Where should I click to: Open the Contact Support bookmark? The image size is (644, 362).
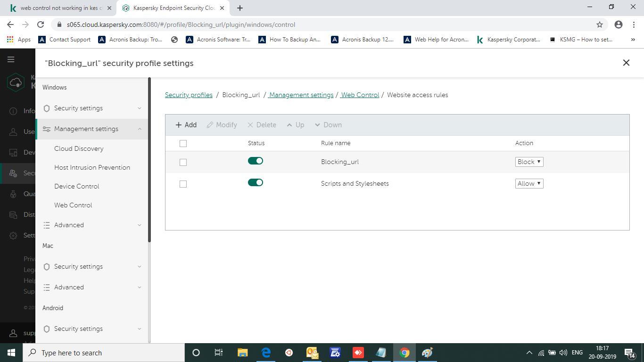click(65, 40)
